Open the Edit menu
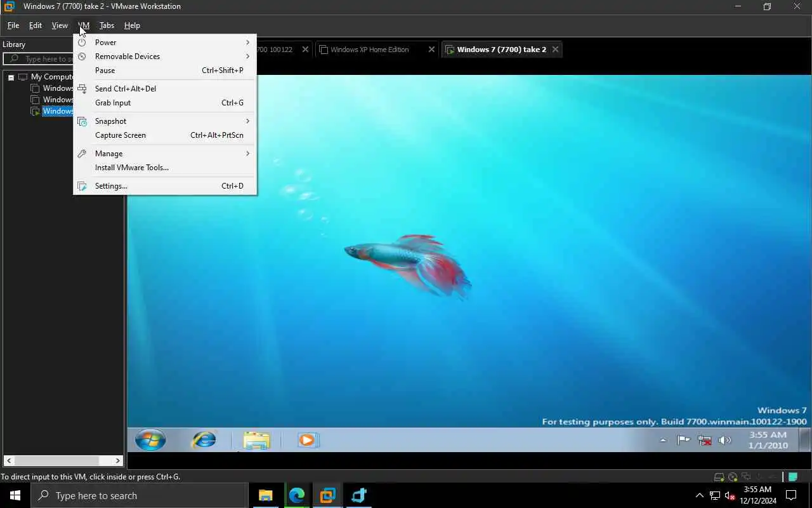 [36, 25]
